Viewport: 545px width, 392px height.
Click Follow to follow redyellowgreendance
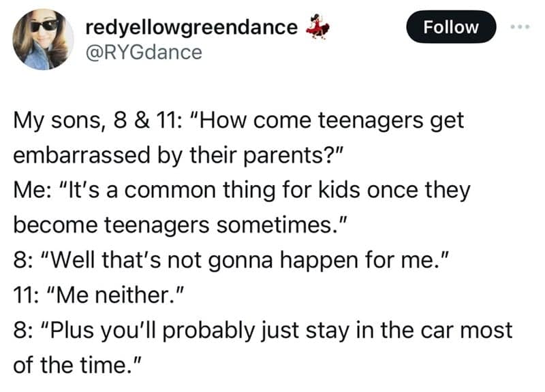point(451,27)
